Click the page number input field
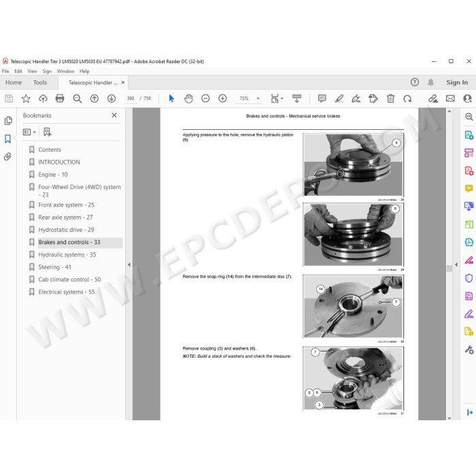This screenshot has height=476, width=476. pos(131,99)
